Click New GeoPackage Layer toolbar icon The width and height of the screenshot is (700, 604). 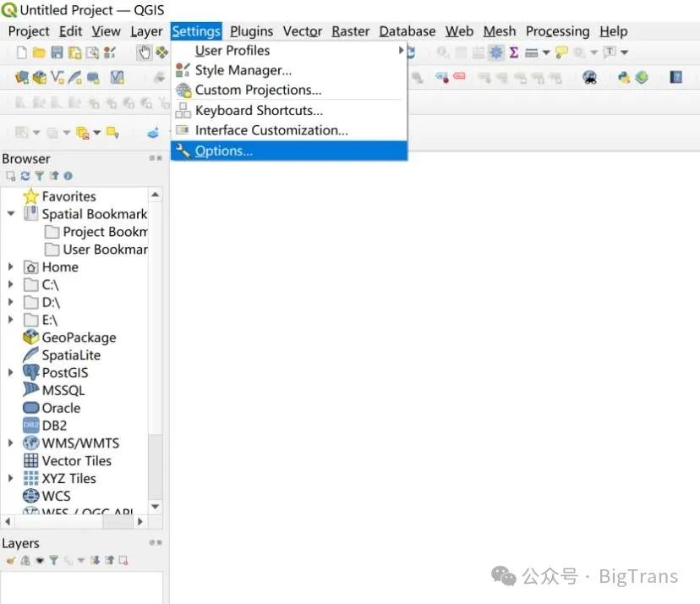point(39,78)
